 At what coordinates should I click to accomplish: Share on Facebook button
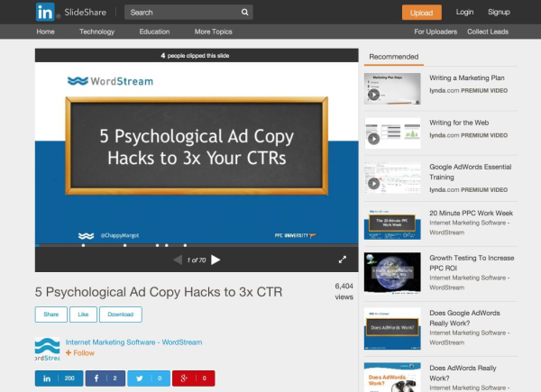(x=105, y=378)
